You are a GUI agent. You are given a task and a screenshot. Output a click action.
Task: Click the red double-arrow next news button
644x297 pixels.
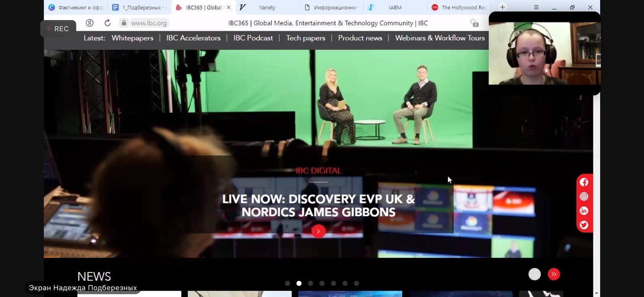coord(553,274)
